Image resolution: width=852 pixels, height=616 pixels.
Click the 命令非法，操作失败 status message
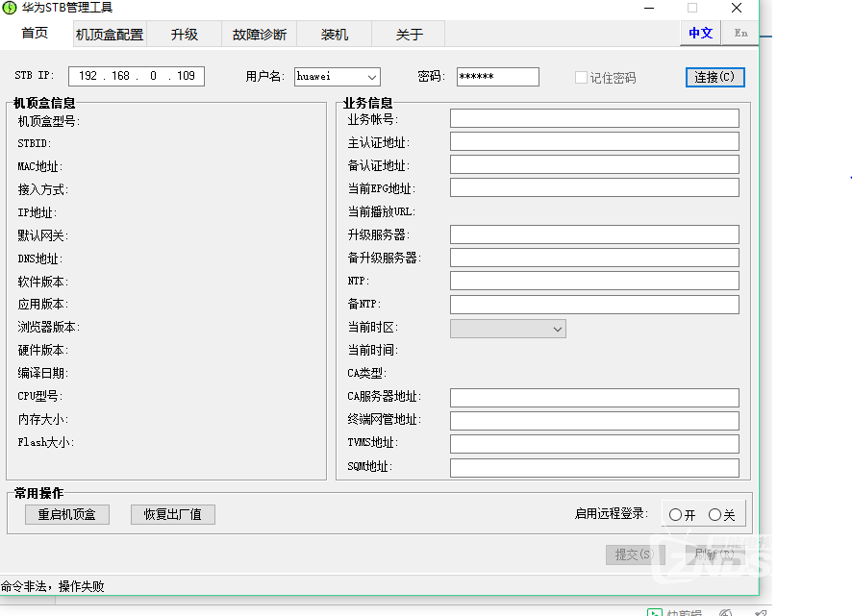tap(53, 586)
